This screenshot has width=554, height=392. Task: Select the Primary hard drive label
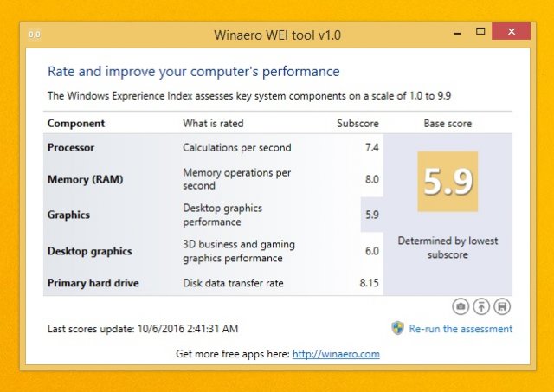(x=93, y=283)
